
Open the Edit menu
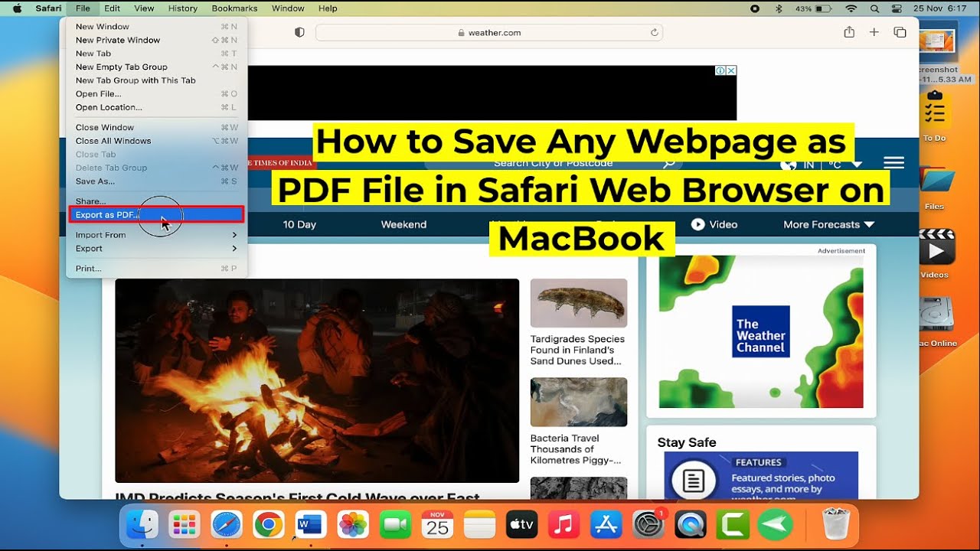pyautogui.click(x=113, y=8)
